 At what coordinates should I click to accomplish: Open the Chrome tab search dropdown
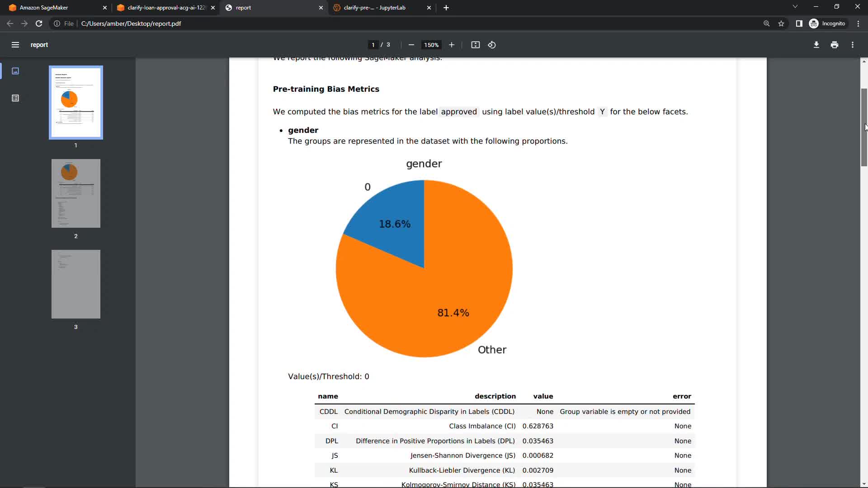pyautogui.click(x=795, y=7)
